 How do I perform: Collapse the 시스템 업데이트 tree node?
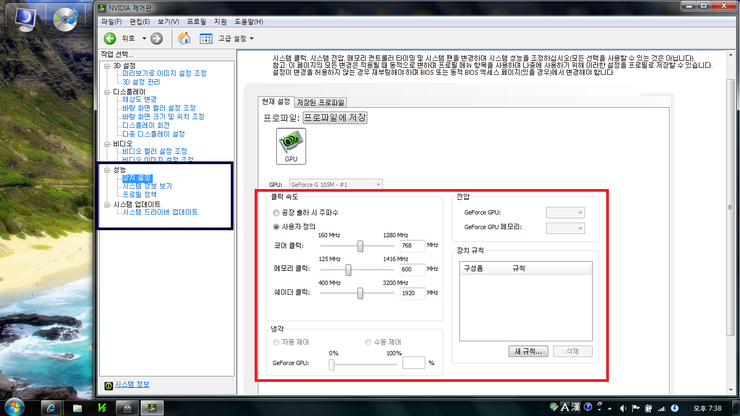point(107,204)
